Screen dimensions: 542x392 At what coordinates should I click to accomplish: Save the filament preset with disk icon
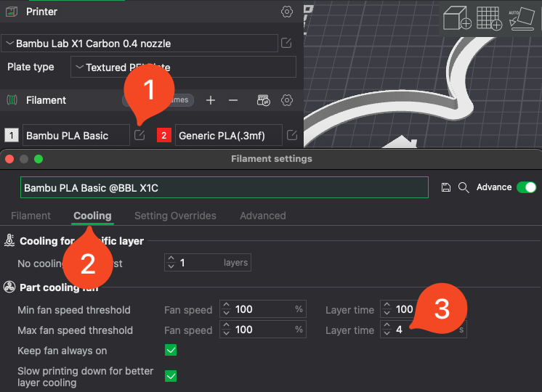pyautogui.click(x=446, y=187)
